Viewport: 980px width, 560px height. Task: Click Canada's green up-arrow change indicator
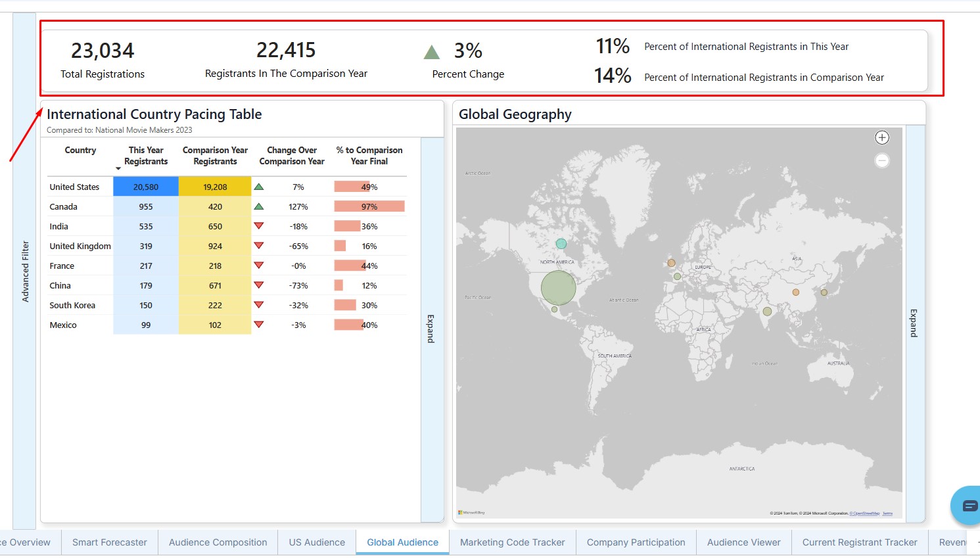click(x=259, y=206)
